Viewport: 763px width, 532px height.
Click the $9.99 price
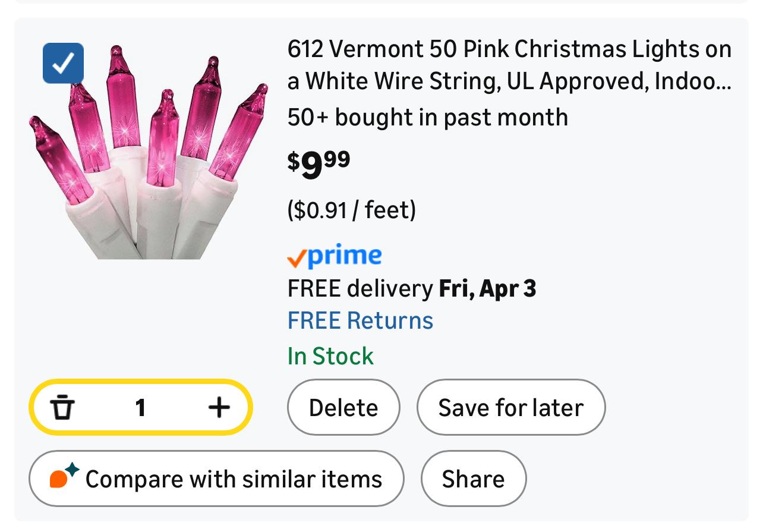pos(319,164)
